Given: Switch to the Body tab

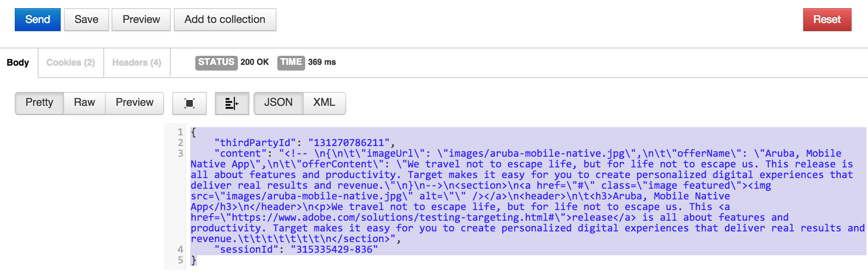Looking at the screenshot, I should tap(18, 62).
